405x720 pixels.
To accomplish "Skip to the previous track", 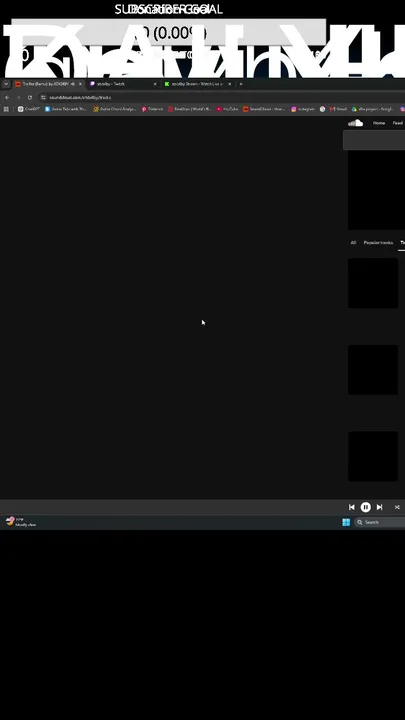I will (x=352, y=507).
